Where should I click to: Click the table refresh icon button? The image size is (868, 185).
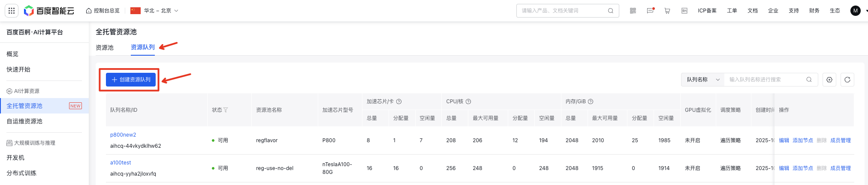point(847,80)
